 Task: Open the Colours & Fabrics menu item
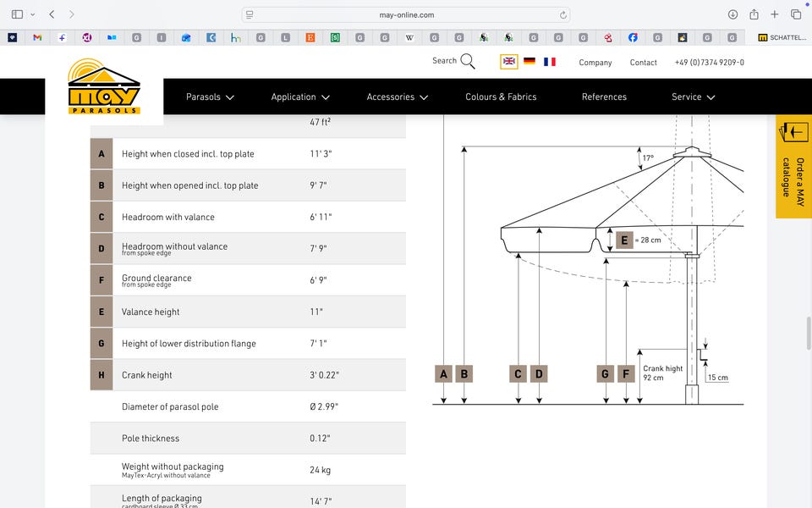point(501,97)
